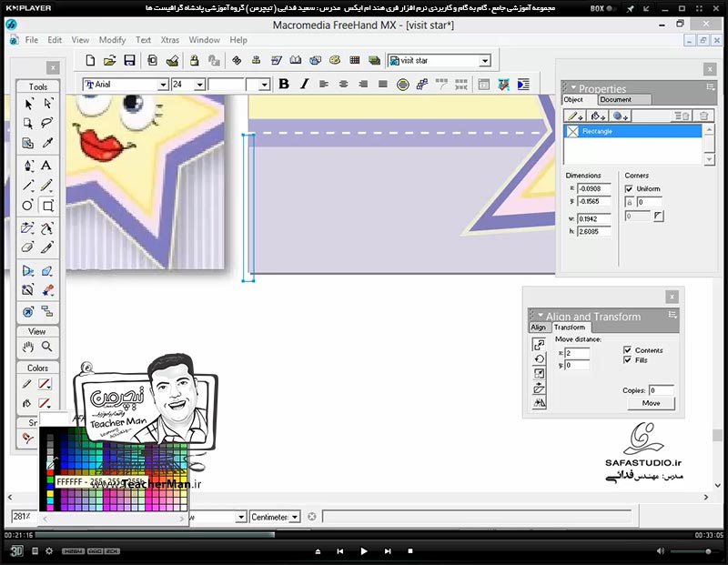Select the Pen tool
This screenshot has width=728, height=565.
pyautogui.click(x=28, y=166)
